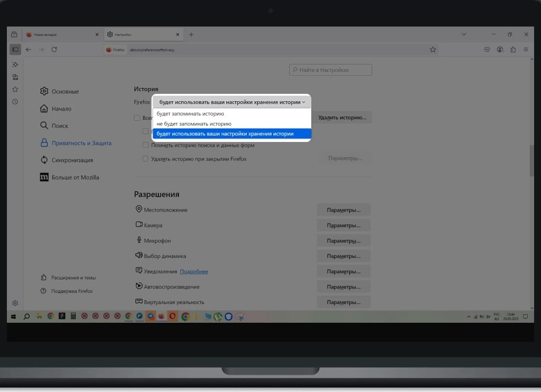Toggle 'Удалять историю при закрытии Firefox' checkbox

(146, 159)
